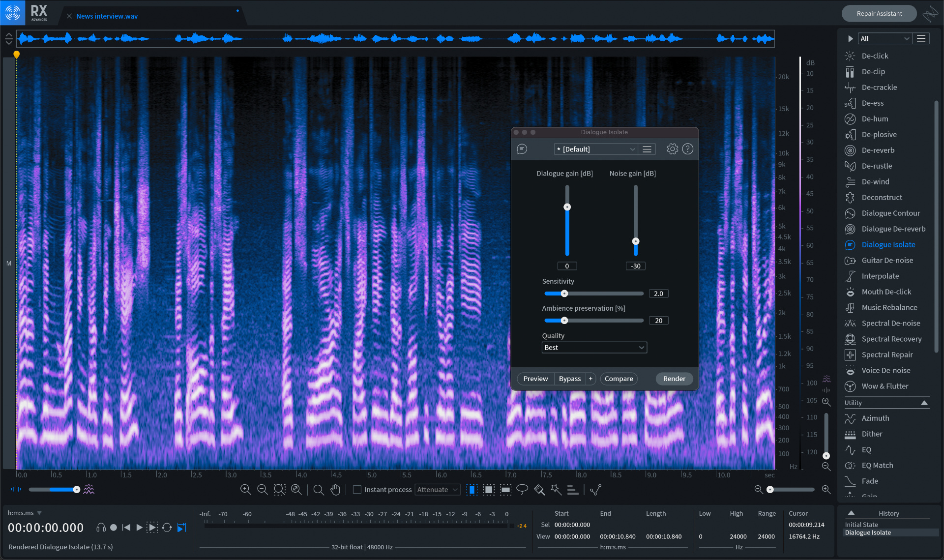Click the Render button

point(674,378)
